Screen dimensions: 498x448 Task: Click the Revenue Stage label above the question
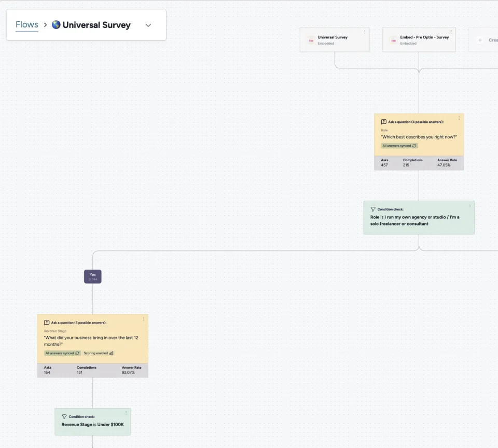tap(56, 331)
